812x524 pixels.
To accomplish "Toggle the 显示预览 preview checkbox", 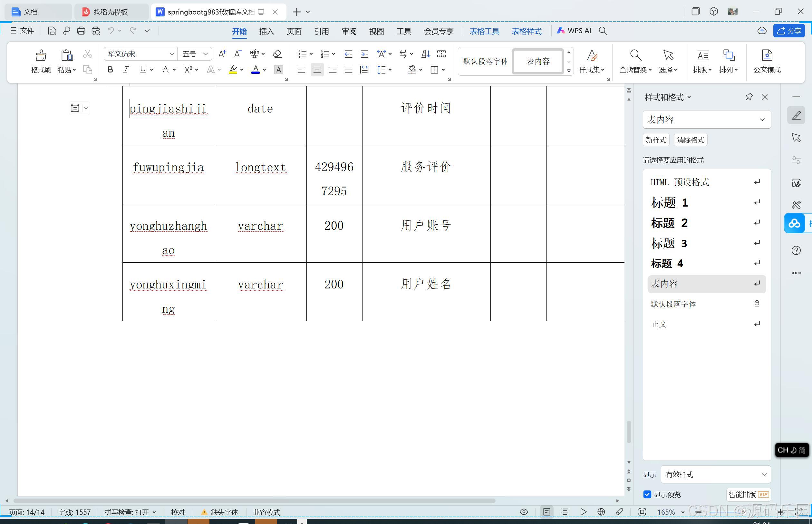I will [x=647, y=494].
